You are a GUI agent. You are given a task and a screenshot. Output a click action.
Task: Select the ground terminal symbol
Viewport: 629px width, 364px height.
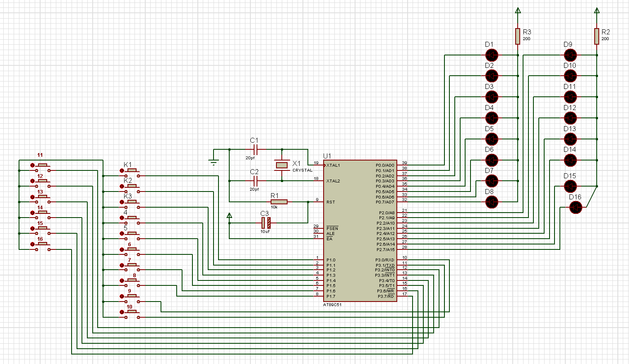point(214,163)
